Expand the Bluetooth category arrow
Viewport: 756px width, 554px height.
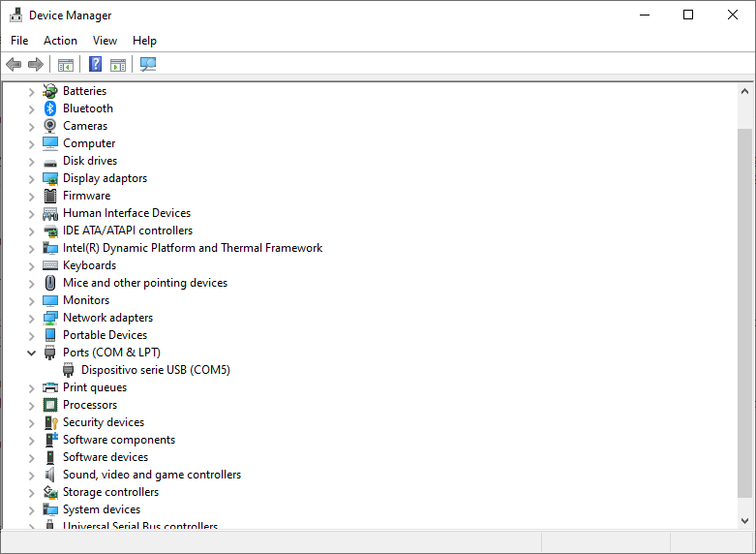[x=31, y=109]
